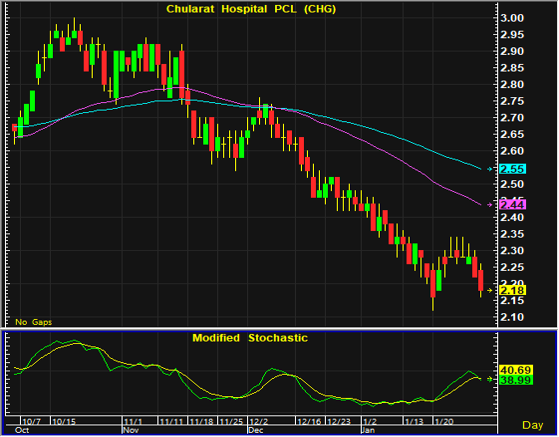
Task: Click the yellow 40.69 stochastic value tag
Action: point(516,370)
